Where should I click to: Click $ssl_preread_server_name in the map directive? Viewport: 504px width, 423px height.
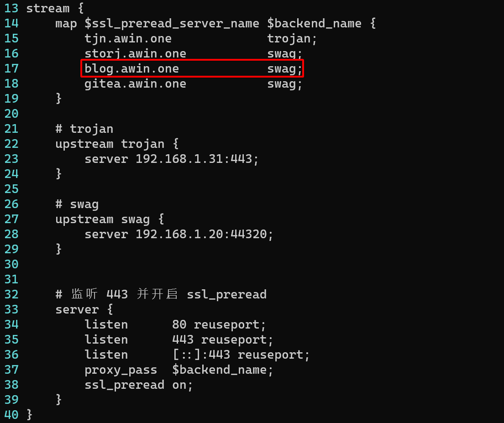click(x=172, y=23)
